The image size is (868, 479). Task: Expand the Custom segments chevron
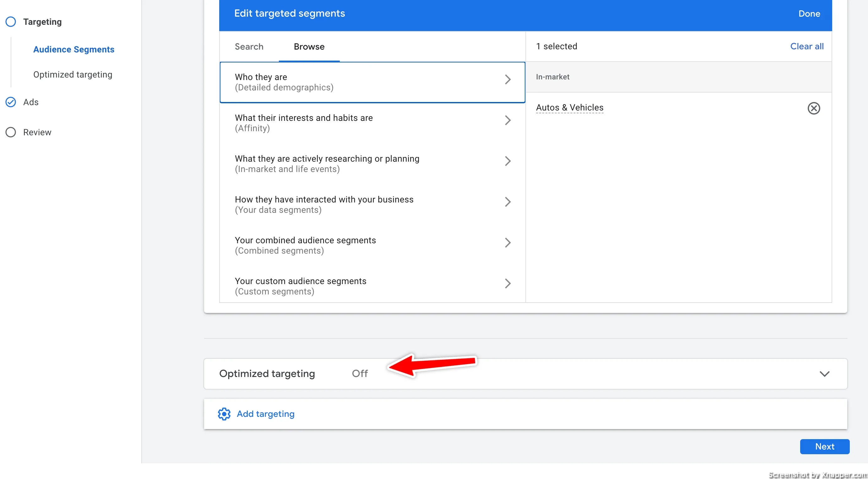pos(507,283)
